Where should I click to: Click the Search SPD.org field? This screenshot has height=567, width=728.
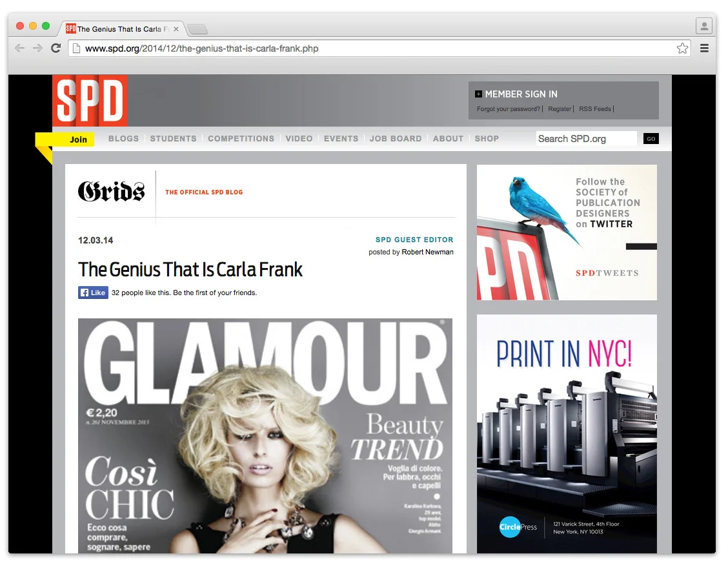tap(587, 138)
